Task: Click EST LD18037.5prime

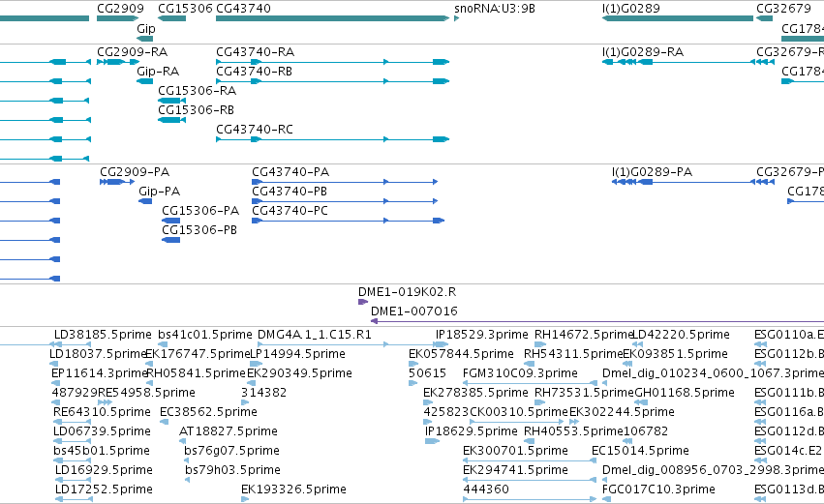Action: [x=97, y=354]
